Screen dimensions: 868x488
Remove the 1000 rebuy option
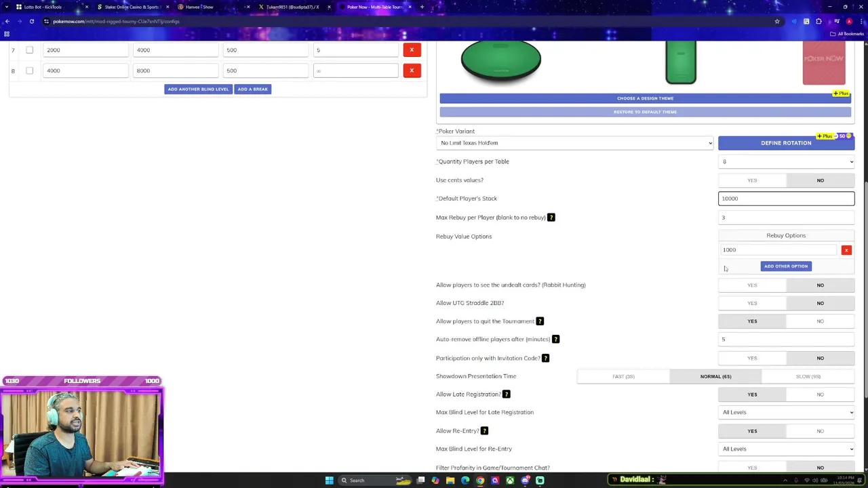(x=846, y=250)
